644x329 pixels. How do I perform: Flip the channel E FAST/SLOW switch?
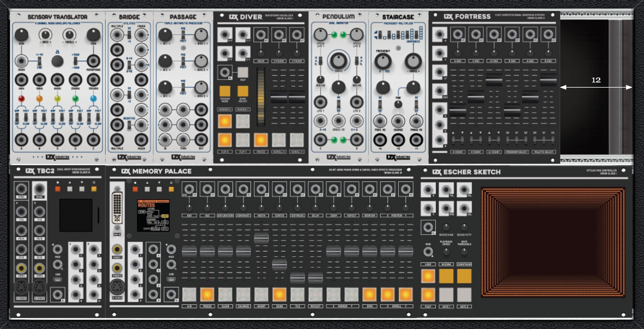pos(98,117)
